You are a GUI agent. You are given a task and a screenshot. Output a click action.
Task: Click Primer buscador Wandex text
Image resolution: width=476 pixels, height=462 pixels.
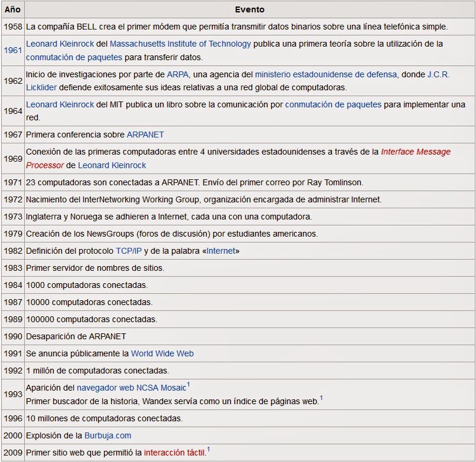tap(172, 401)
